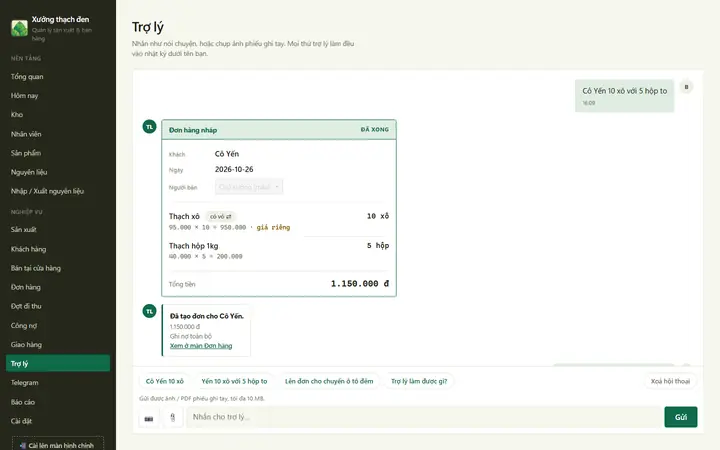Click the ĐÃ XONG status label
This screenshot has height=450, width=720.
pos(375,129)
